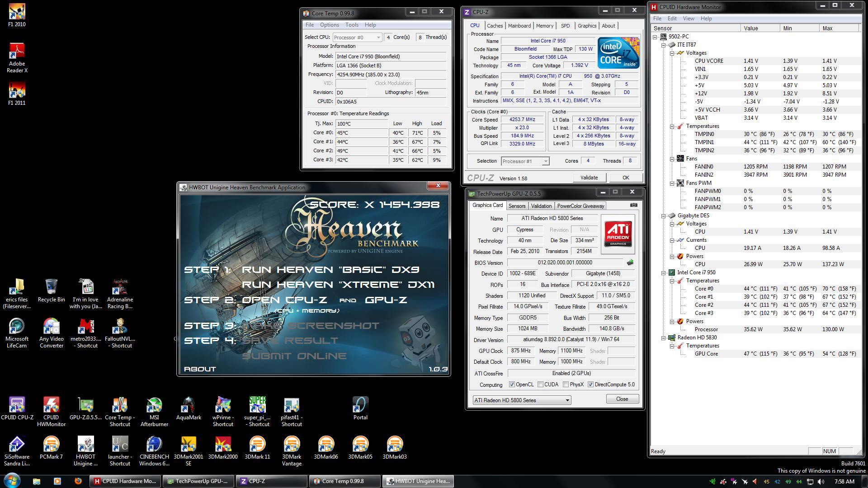Click Run Heaven "Basic" DX9
The width and height of the screenshot is (868, 488).
point(330,270)
